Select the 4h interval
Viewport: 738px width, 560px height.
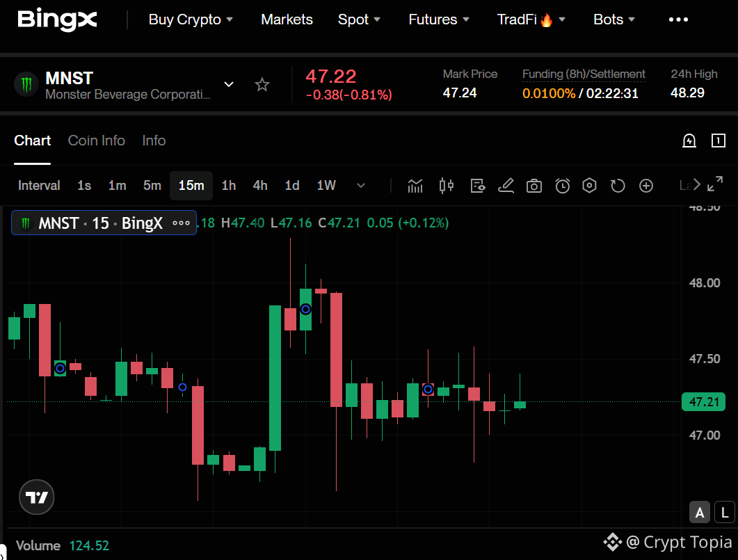(260, 186)
